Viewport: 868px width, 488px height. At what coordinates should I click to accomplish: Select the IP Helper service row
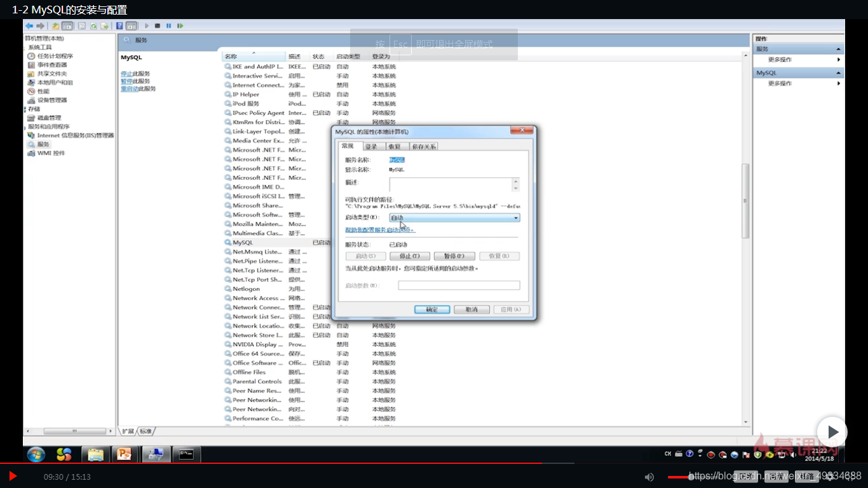[x=311, y=95]
